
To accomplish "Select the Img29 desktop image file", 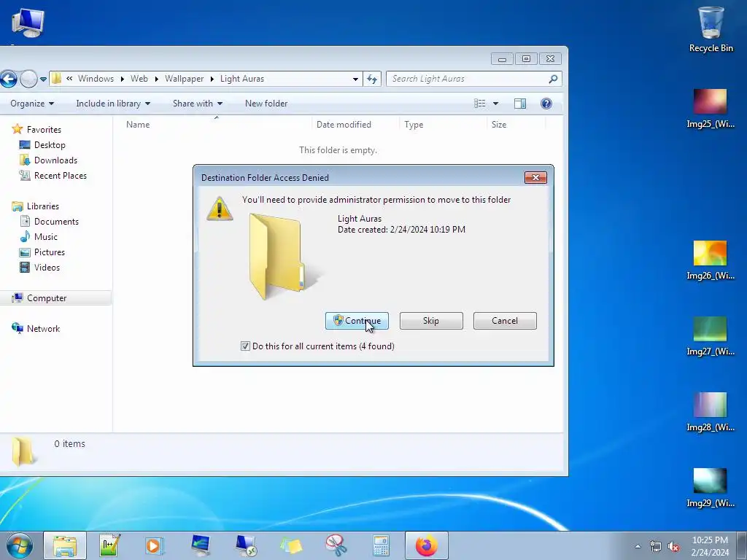I will (711, 488).
